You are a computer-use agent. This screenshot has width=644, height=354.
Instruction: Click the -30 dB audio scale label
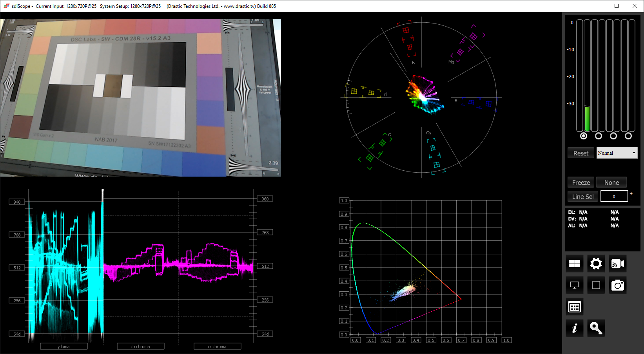click(x=570, y=104)
